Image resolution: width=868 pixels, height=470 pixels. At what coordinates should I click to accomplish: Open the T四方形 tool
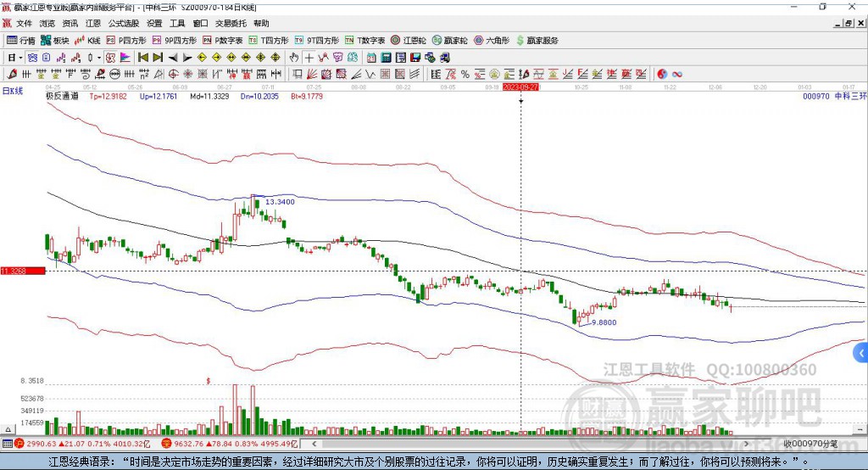(x=269, y=41)
